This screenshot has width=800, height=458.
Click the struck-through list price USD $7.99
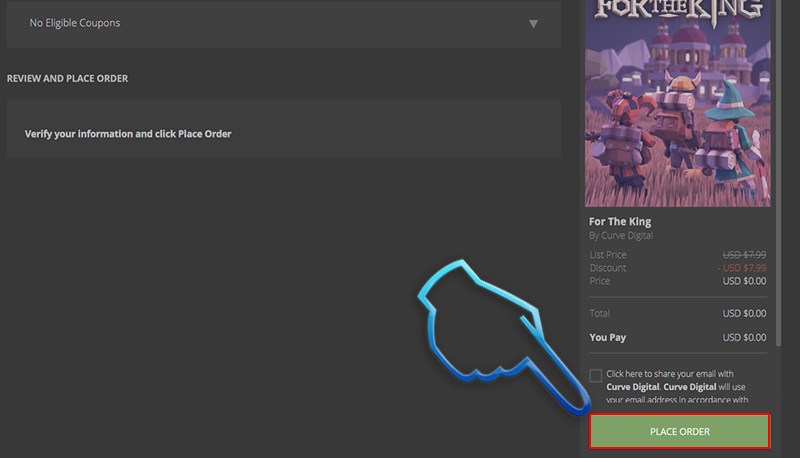744,255
